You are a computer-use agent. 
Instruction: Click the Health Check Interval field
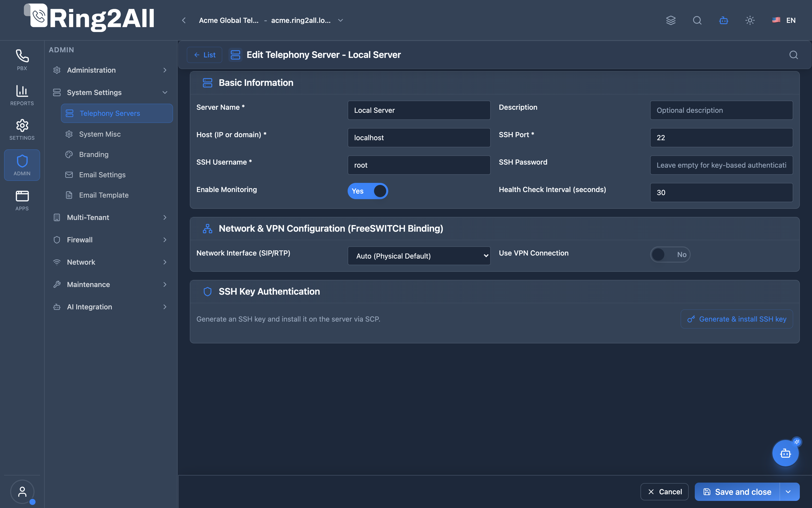[x=721, y=193]
